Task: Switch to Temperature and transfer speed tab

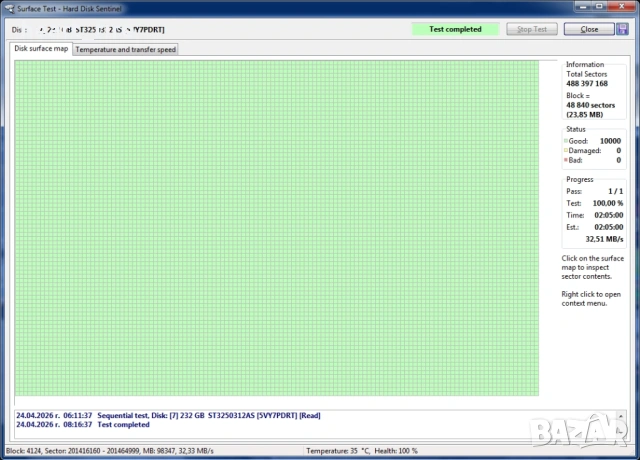Action: [126, 49]
